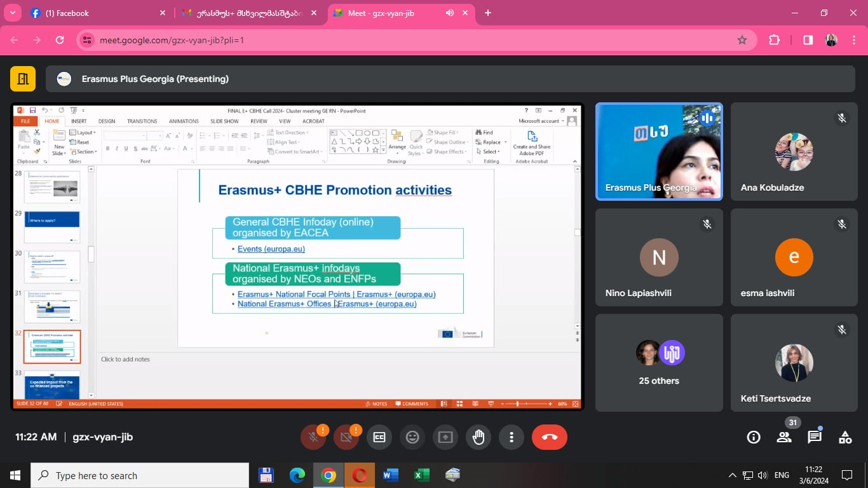Image resolution: width=868 pixels, height=488 pixels.
Task: Click the New Slide button in the ribbon
Action: click(59, 143)
